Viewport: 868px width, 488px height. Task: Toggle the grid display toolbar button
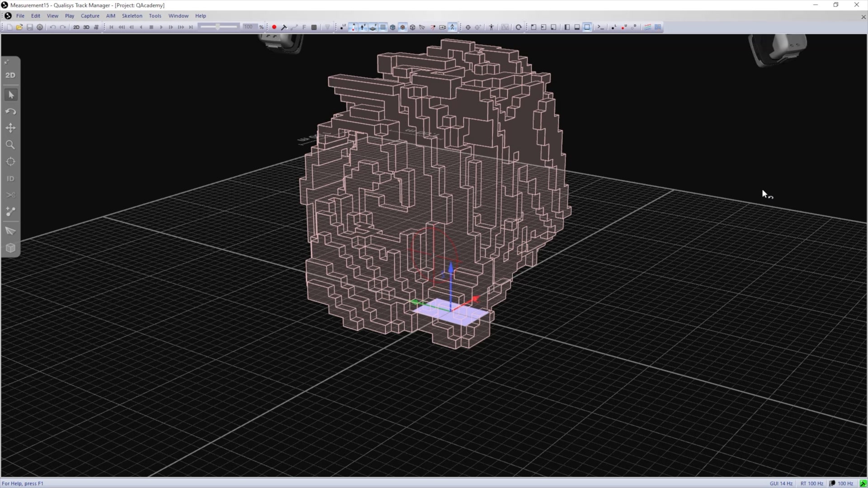[383, 27]
